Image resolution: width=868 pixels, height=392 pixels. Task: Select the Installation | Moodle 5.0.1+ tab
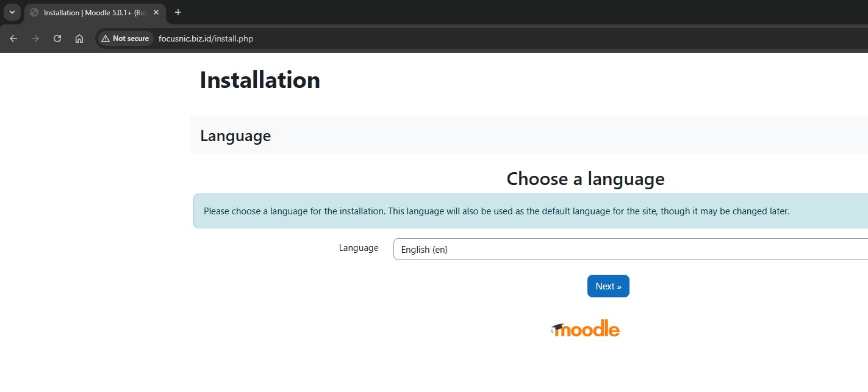pos(91,12)
